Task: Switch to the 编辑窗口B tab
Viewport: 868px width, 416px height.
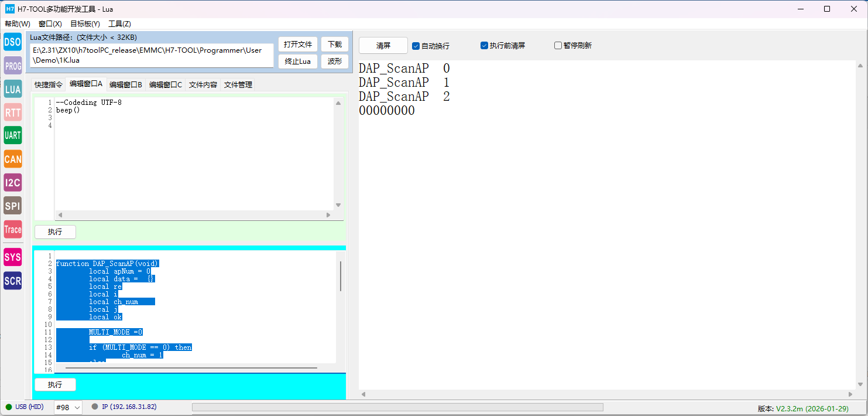Action: point(126,85)
